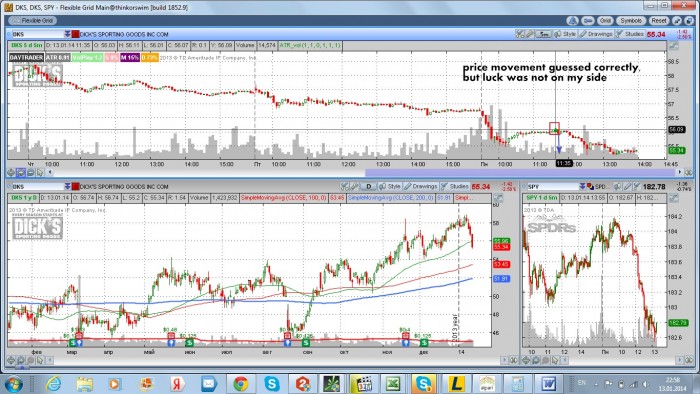This screenshot has width=700, height=394.
Task: Click dividend S marker near June
Action: 189,343
